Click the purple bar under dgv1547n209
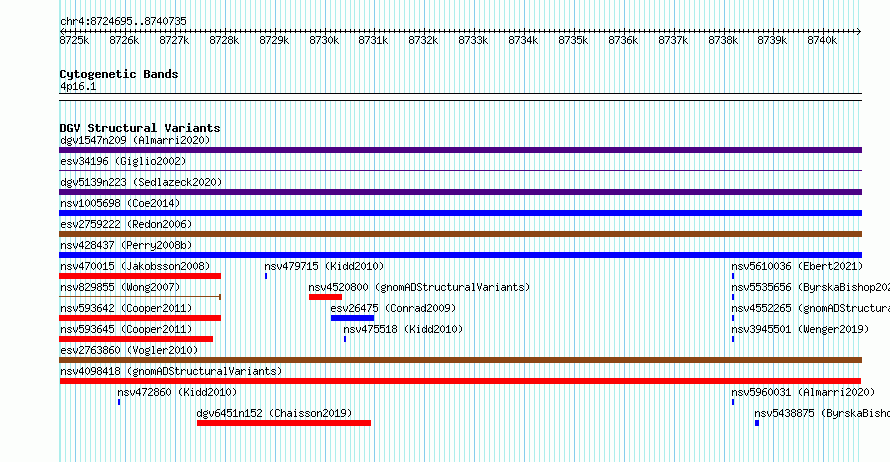 460,150
